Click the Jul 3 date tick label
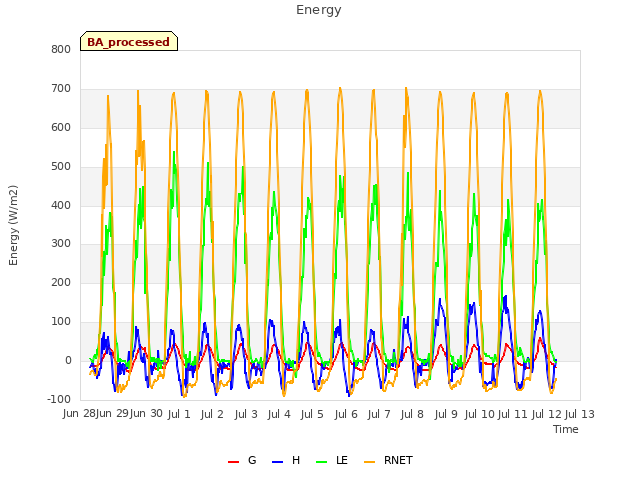Viewport: 640px width, 480px height. point(246,414)
